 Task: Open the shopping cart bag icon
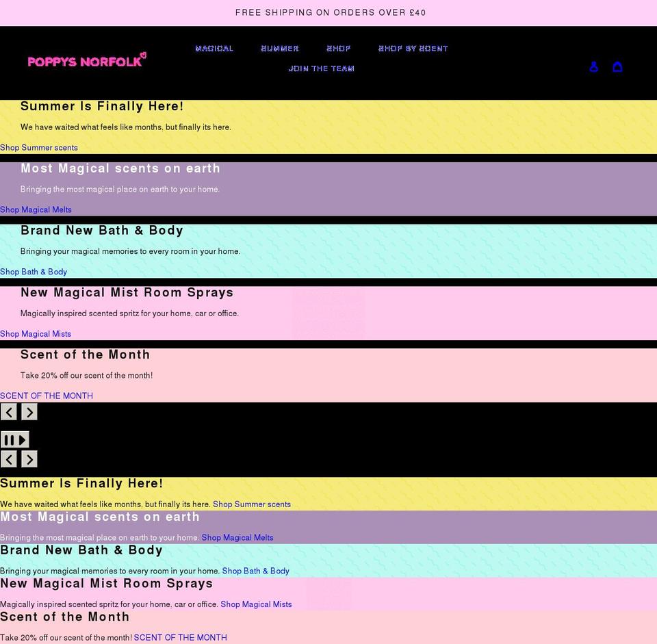click(617, 66)
